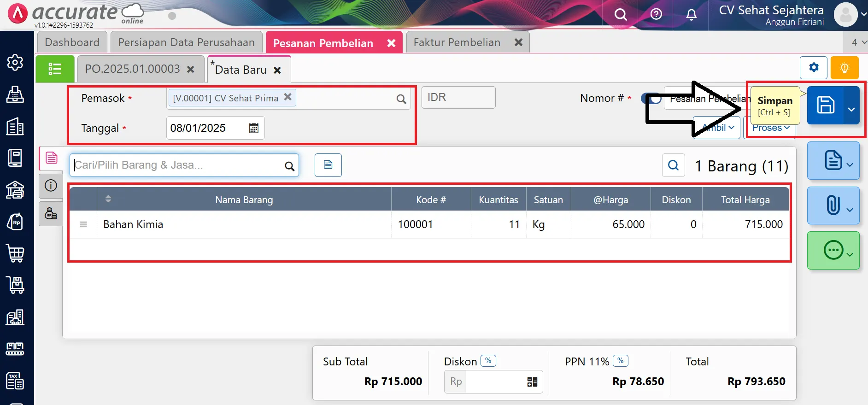This screenshot has height=405, width=868.
Task: Open the TAX module in sidebar
Action: click(x=15, y=381)
